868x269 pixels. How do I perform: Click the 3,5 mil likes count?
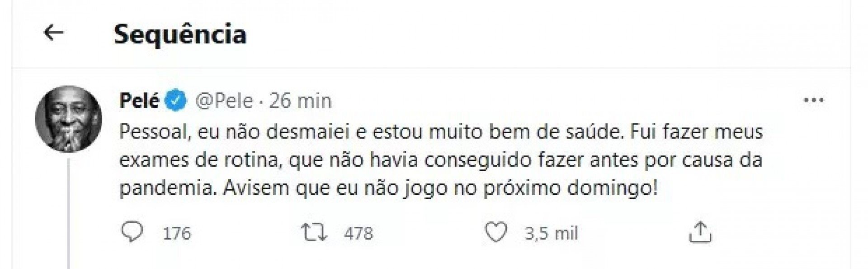(x=551, y=234)
